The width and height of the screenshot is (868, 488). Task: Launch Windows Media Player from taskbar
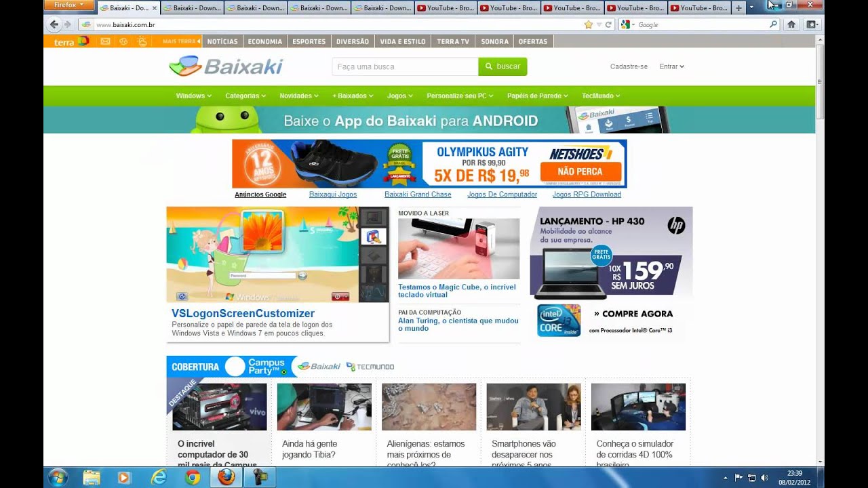(123, 477)
